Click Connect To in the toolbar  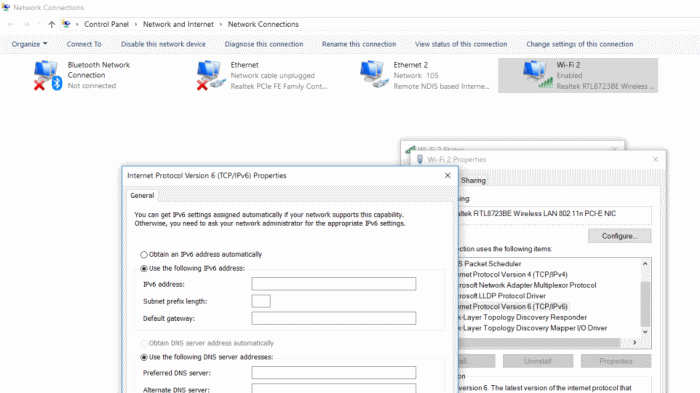[84, 44]
